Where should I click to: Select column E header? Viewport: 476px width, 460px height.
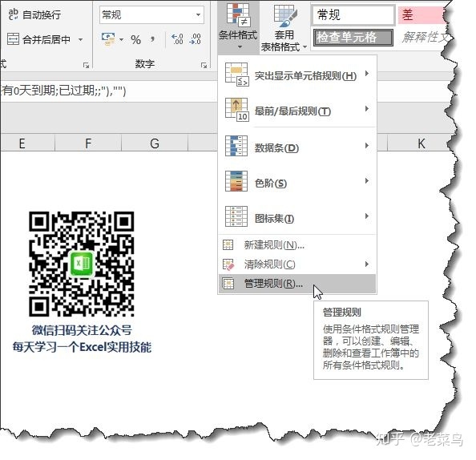[27, 143]
